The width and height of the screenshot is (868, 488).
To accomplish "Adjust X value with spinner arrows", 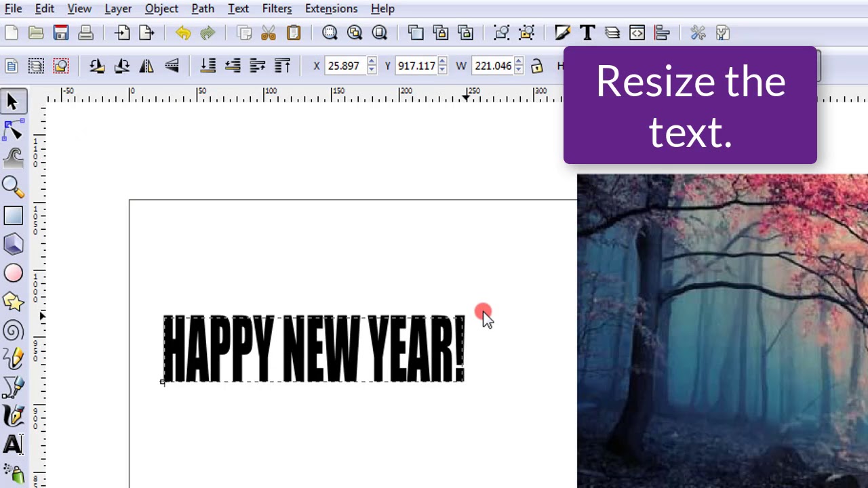I will 371,66.
